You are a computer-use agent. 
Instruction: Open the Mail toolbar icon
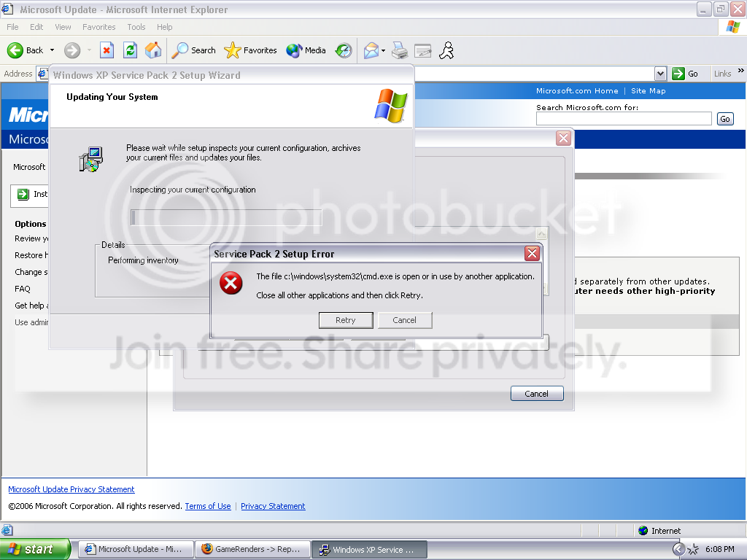tap(371, 50)
